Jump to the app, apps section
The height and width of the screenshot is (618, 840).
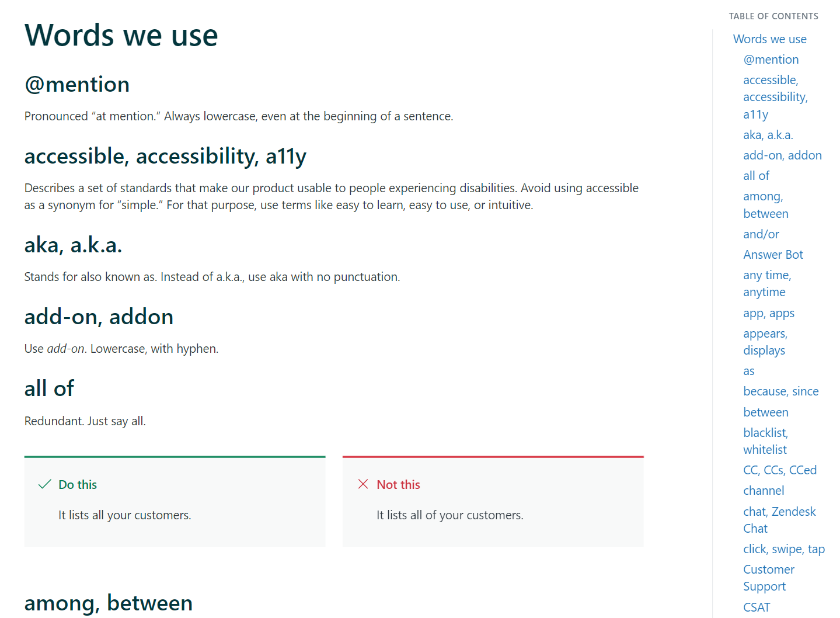pos(768,313)
